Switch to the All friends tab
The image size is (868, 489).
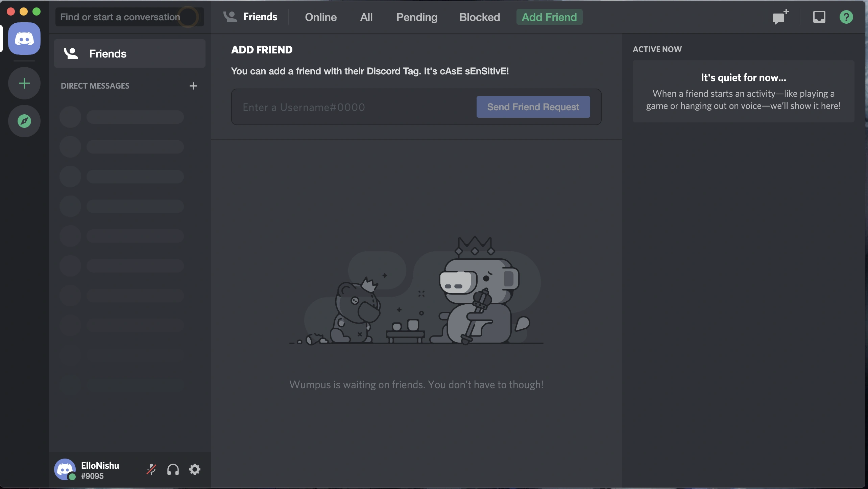pos(366,17)
